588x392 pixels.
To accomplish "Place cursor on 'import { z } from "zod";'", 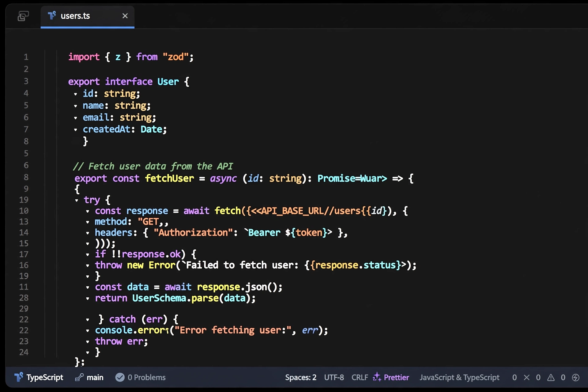I will pos(131,57).
